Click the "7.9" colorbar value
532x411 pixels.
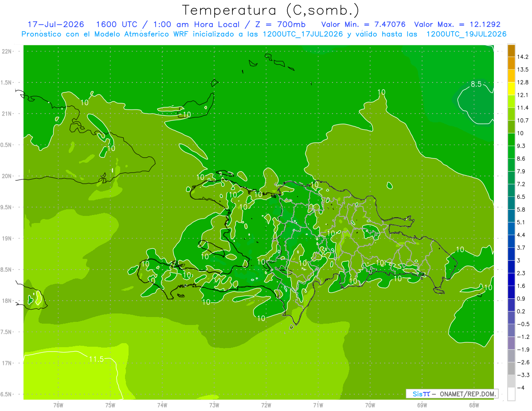521,172
